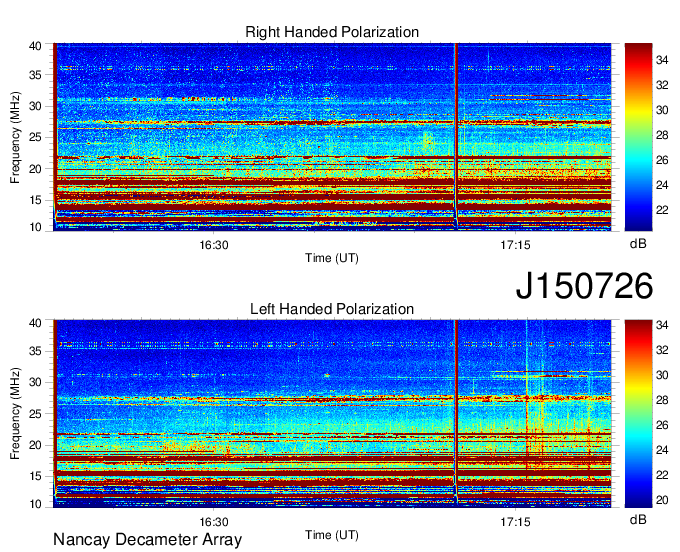Click the 17:15 tick of the Left Handed plot
The height and width of the screenshot is (552, 680).
(515, 522)
